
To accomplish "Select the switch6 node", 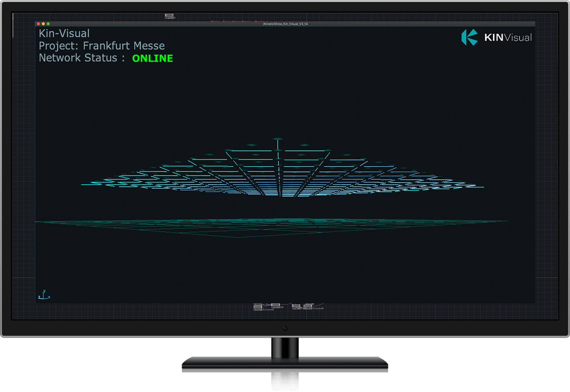I will tap(276, 305).
